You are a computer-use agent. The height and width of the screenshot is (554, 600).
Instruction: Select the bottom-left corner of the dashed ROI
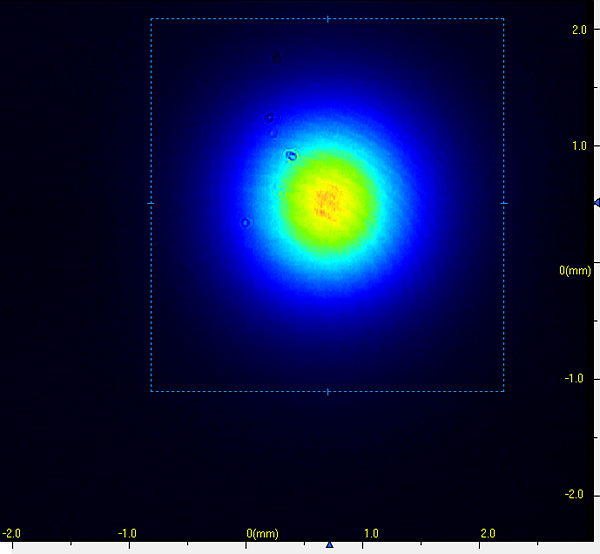151,391
